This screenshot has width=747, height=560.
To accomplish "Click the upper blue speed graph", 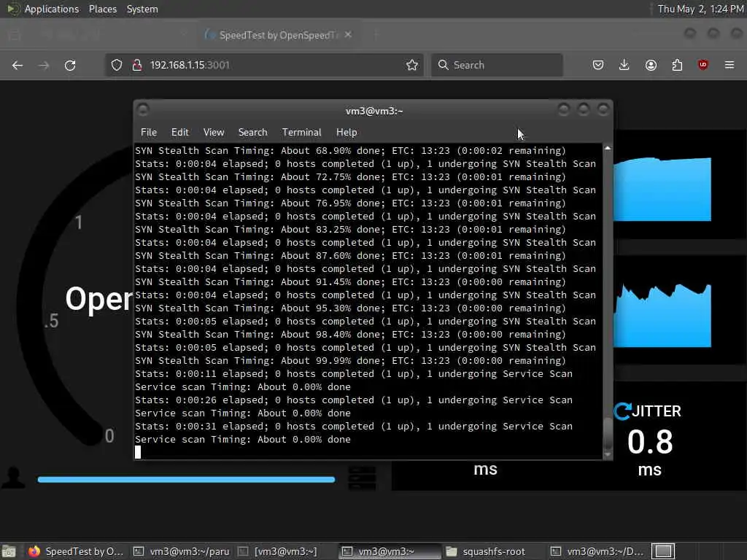I will click(x=662, y=189).
